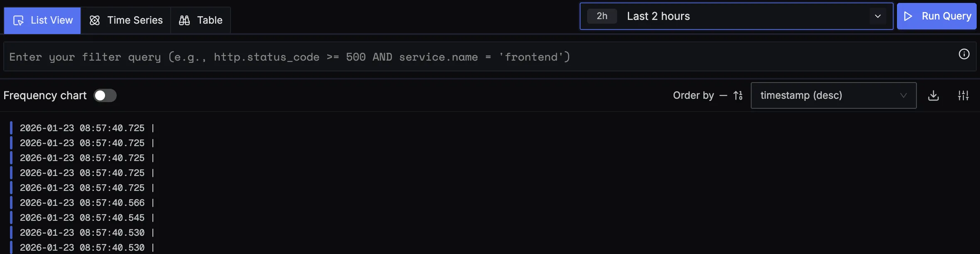Click the download logs icon
This screenshot has height=254, width=980.
[933, 95]
